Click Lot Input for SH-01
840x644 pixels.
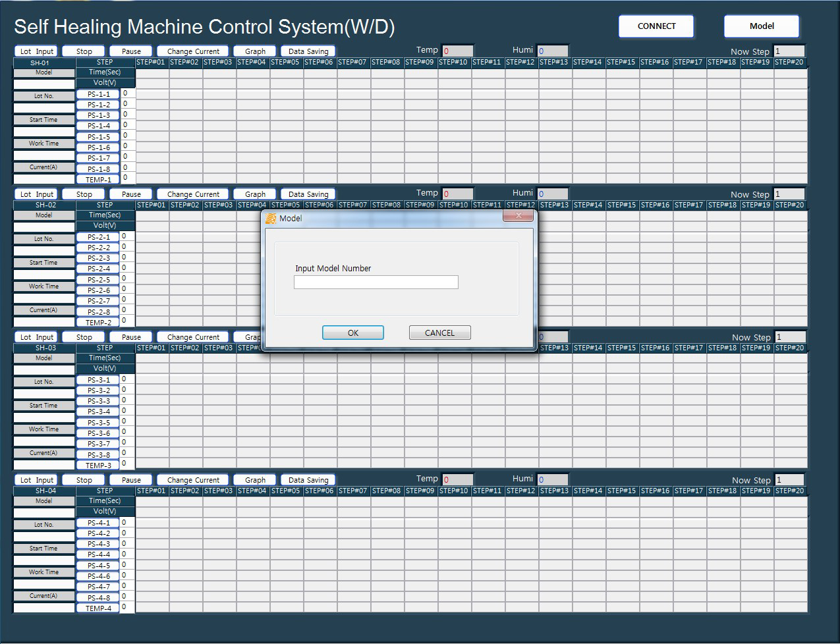(x=36, y=51)
